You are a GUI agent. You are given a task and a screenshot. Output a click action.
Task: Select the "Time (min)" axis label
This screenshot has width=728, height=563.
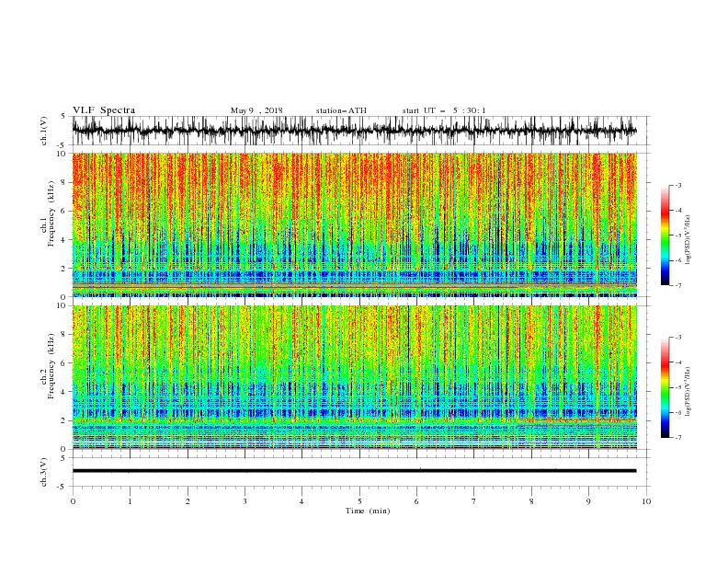coord(368,511)
